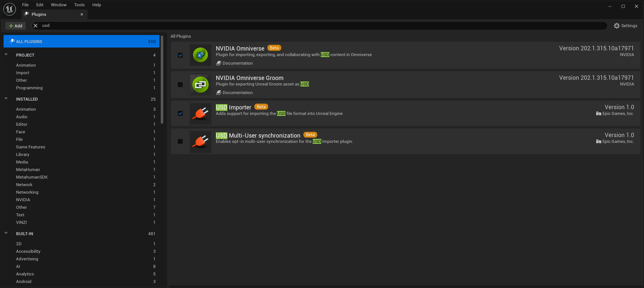Click the Epic Games folder icon for USD Multi-User
644x288 pixels.
[598, 142]
